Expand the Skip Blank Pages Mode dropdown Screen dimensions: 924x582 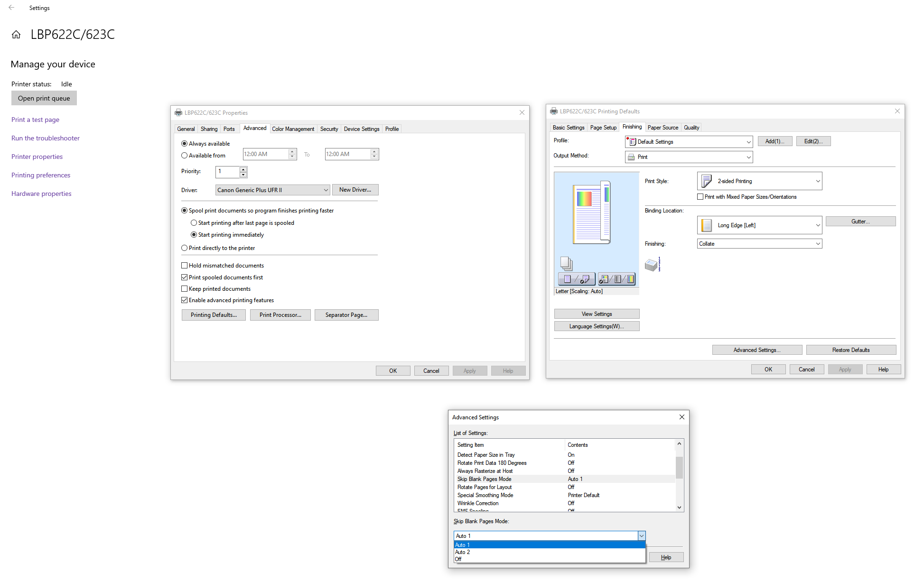pyautogui.click(x=640, y=536)
